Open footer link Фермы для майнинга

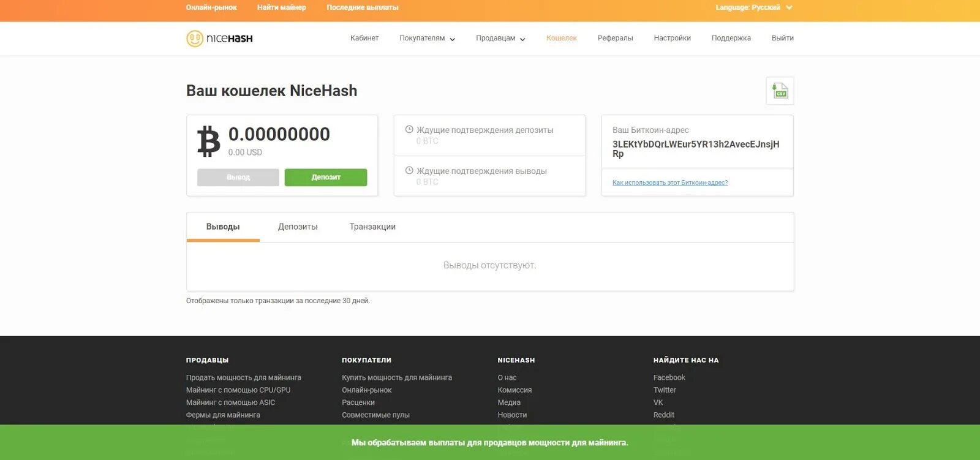(x=223, y=415)
